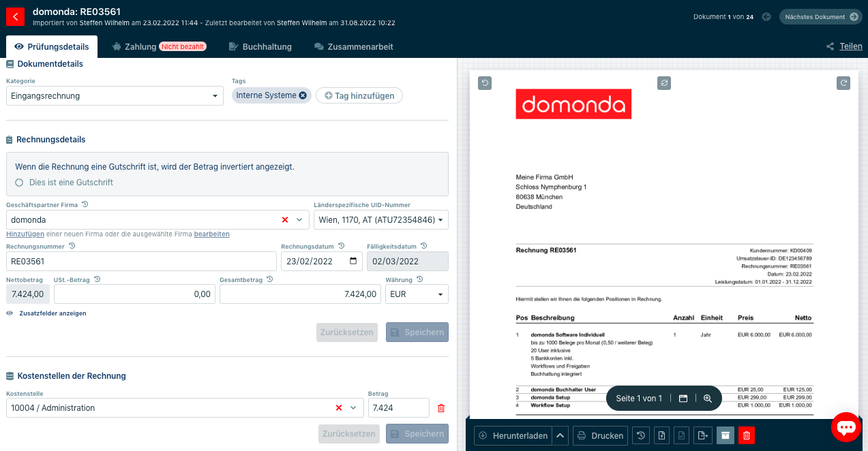Delete the document with the red trash button

747,435
